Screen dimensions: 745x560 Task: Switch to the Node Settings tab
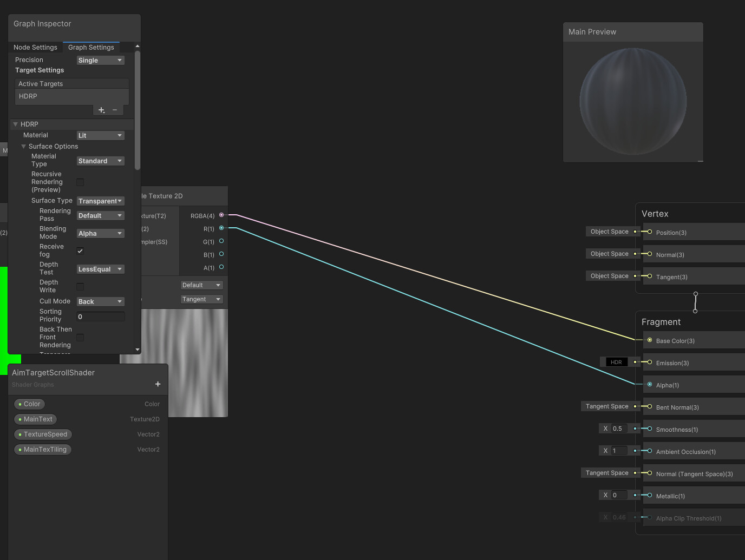(35, 48)
